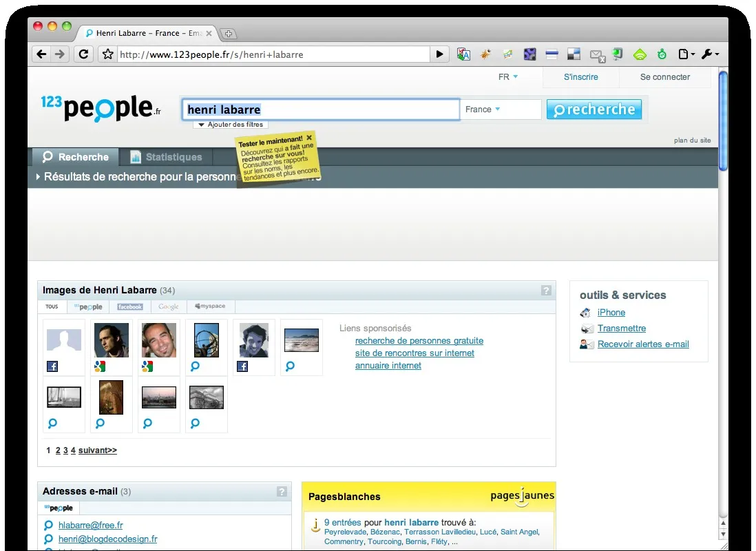
Task: Click the recherche search button
Action: 594,110
